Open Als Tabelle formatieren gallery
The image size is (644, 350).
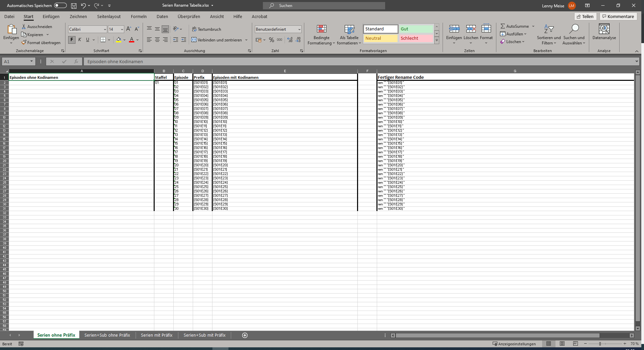pos(349,35)
